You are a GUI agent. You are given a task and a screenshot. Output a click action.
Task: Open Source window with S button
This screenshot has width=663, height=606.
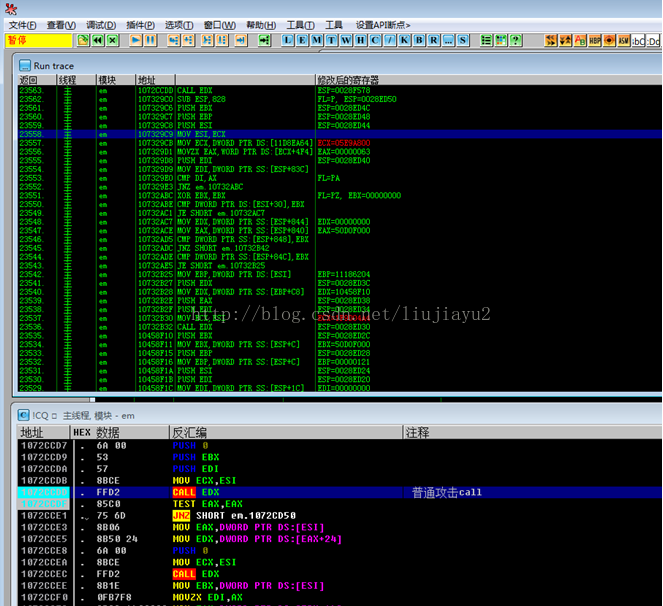(x=463, y=40)
